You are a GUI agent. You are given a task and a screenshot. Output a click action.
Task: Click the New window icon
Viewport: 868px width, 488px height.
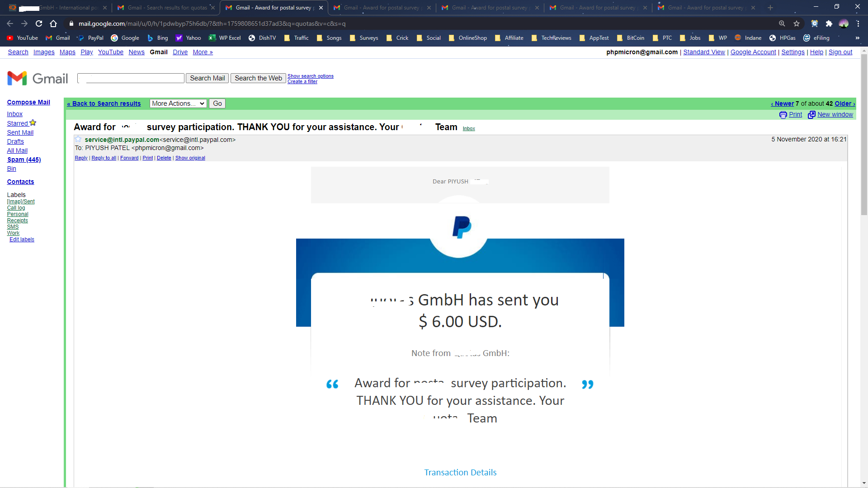[811, 115]
